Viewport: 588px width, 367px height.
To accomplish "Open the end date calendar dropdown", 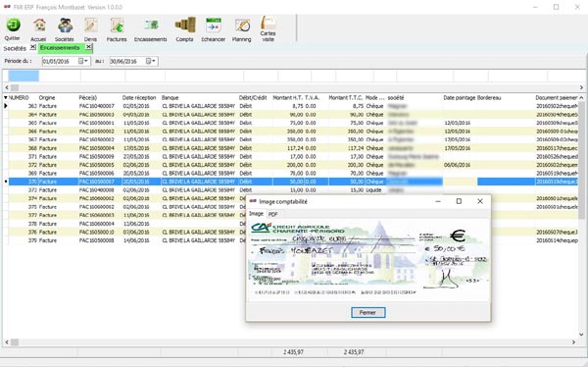I will (x=151, y=61).
